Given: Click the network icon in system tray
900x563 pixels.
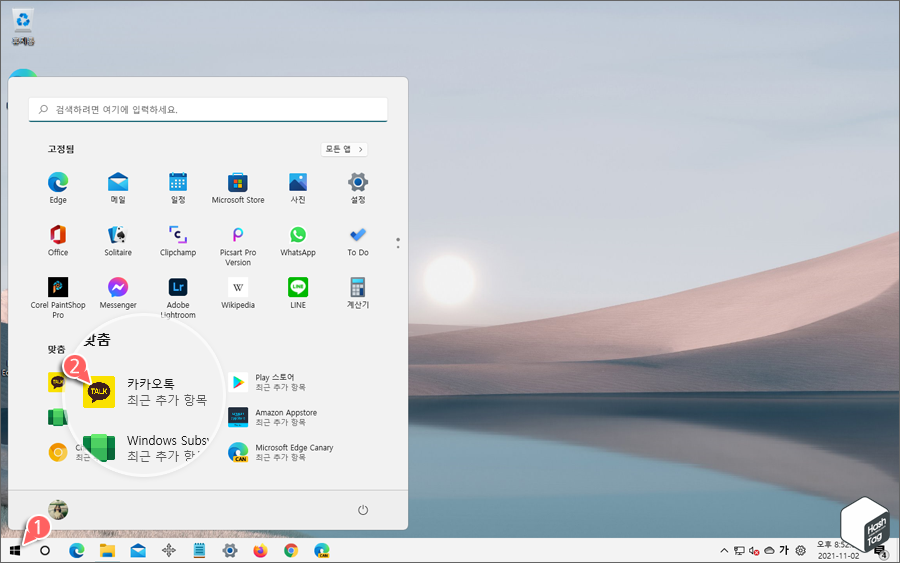Looking at the screenshot, I should tap(739, 551).
